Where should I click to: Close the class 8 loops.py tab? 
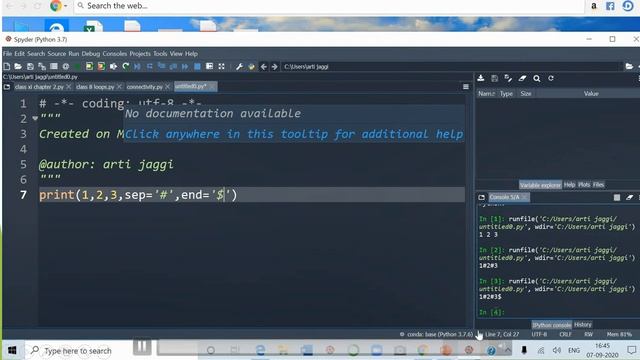coord(119,87)
